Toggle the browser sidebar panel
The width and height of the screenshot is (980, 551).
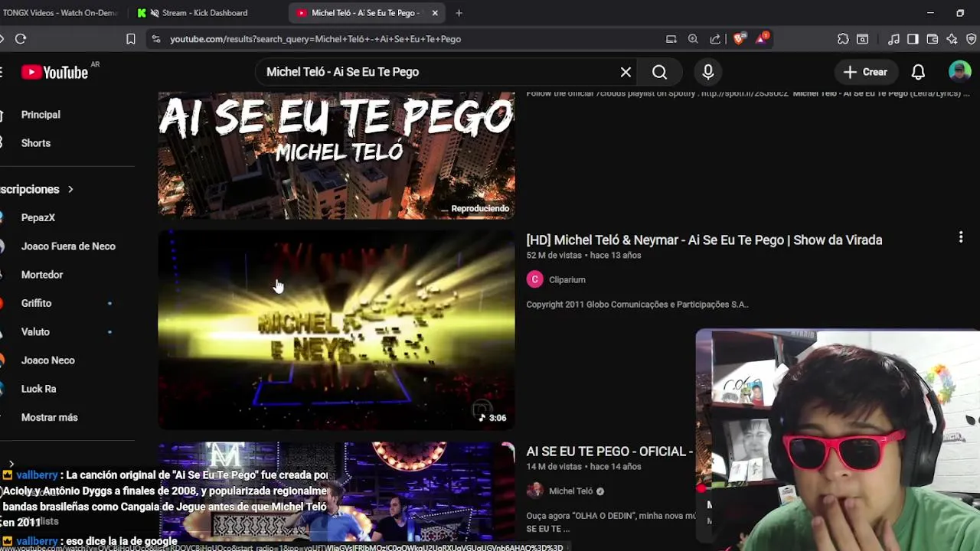(x=913, y=39)
